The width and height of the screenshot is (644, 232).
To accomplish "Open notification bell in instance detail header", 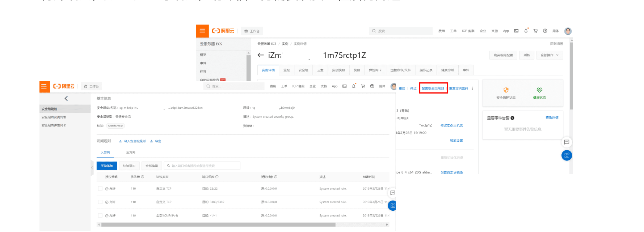I will tap(526, 31).
